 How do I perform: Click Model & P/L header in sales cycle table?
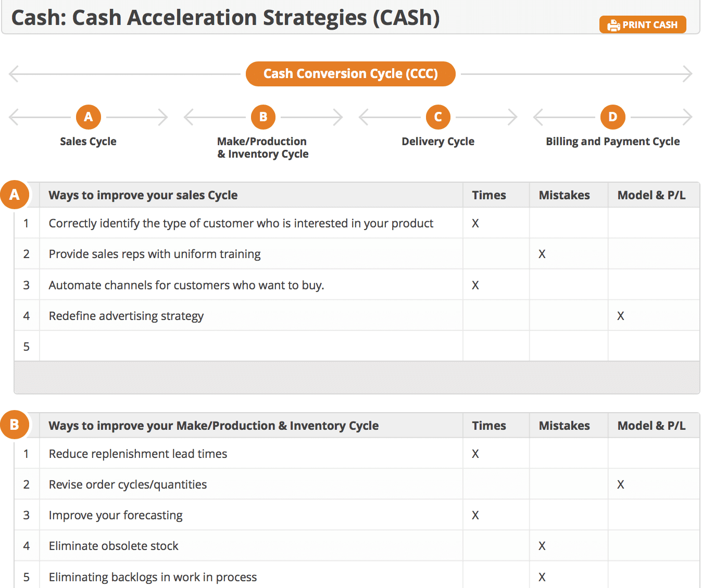tap(651, 195)
